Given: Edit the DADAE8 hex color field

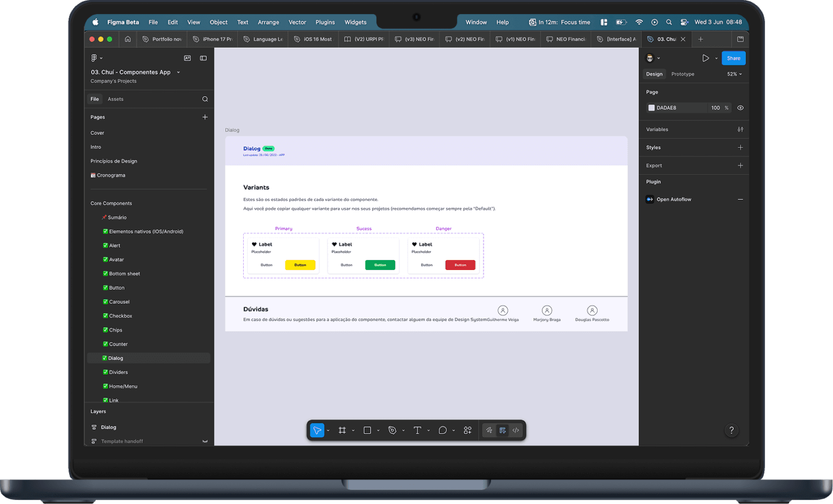Looking at the screenshot, I should click(x=678, y=108).
